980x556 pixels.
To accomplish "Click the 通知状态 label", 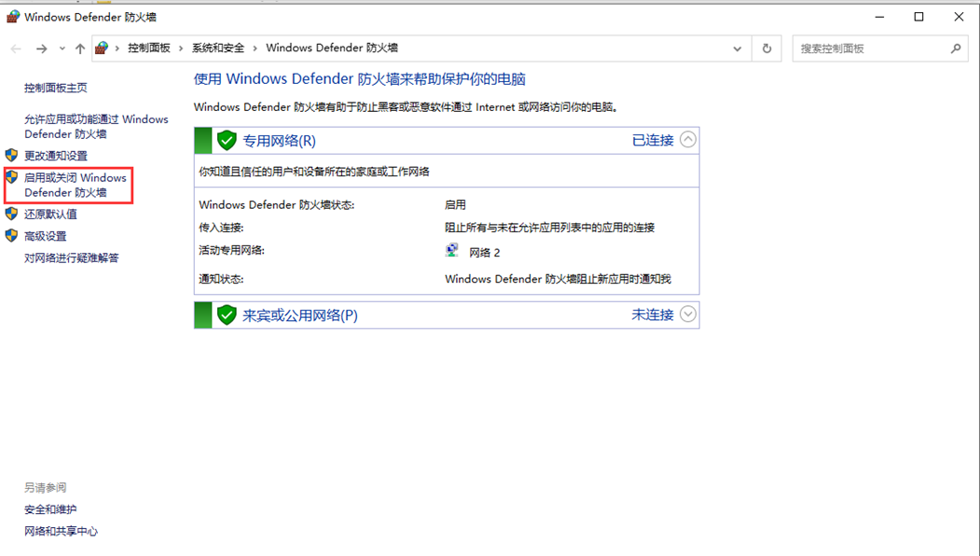I will (x=221, y=279).
